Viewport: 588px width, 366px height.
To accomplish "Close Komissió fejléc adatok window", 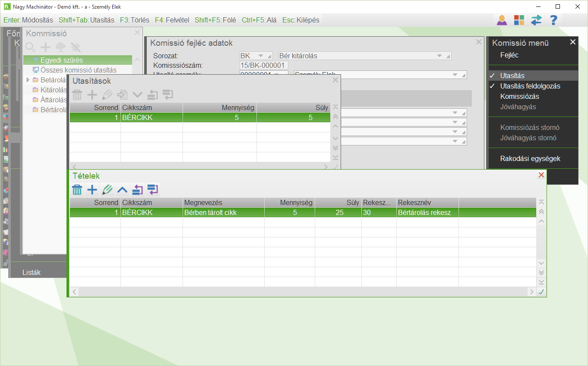I will point(478,42).
